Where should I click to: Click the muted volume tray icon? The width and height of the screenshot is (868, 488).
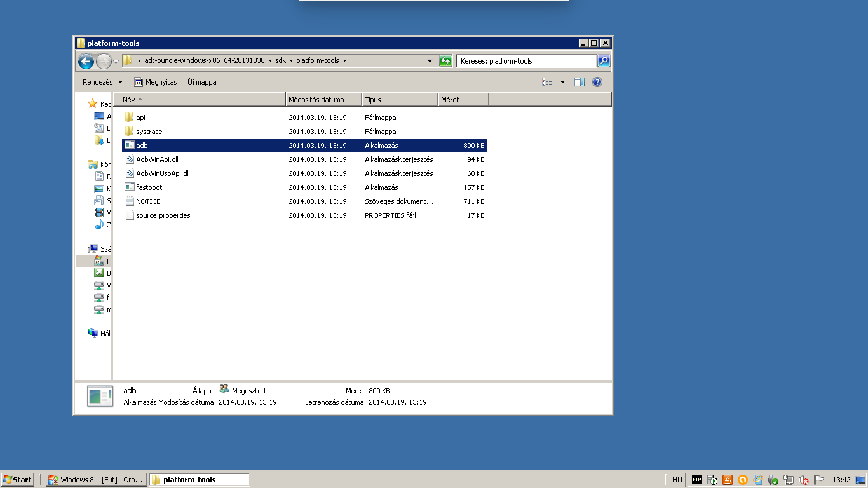(804, 480)
